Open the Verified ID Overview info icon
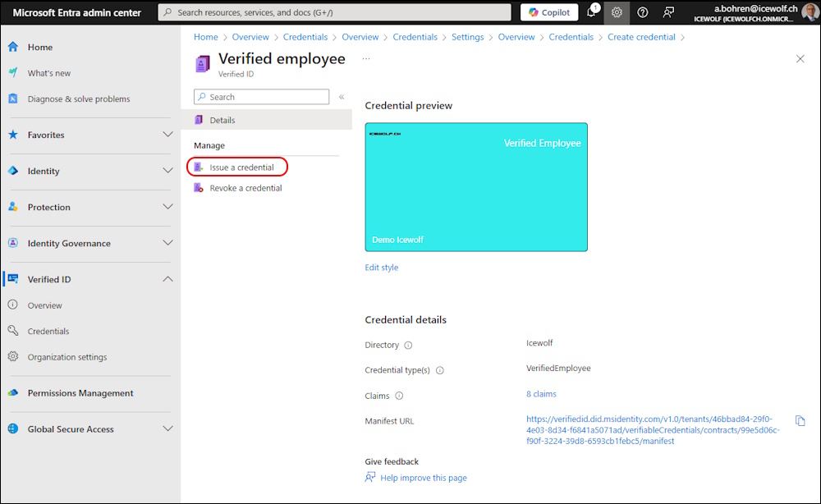Viewport: 821px width, 504px height. [13, 305]
